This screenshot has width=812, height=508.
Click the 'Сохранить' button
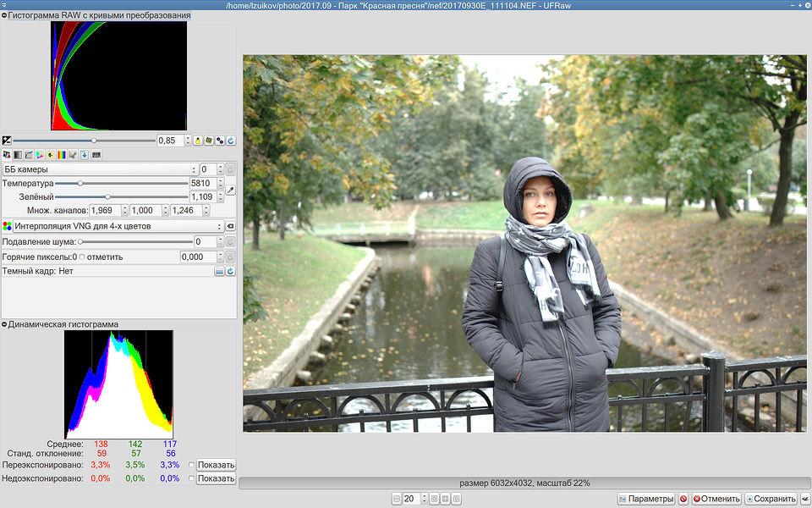(x=771, y=500)
